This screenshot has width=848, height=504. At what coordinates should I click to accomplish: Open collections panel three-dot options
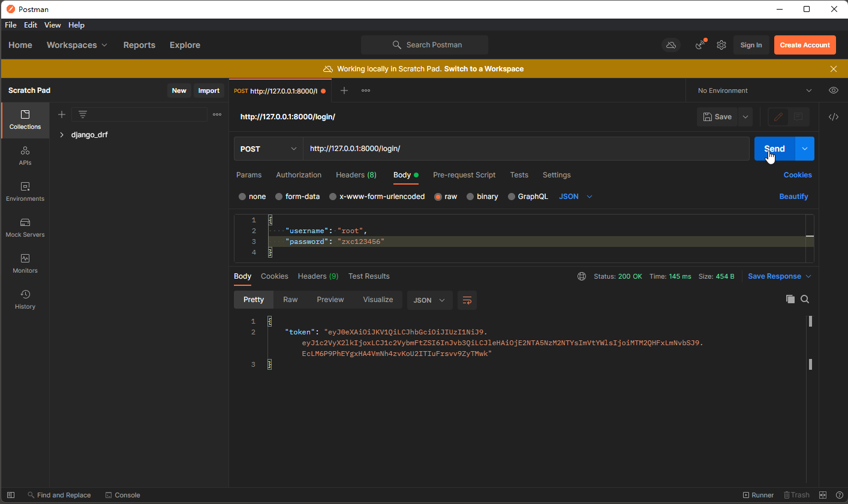pos(217,114)
